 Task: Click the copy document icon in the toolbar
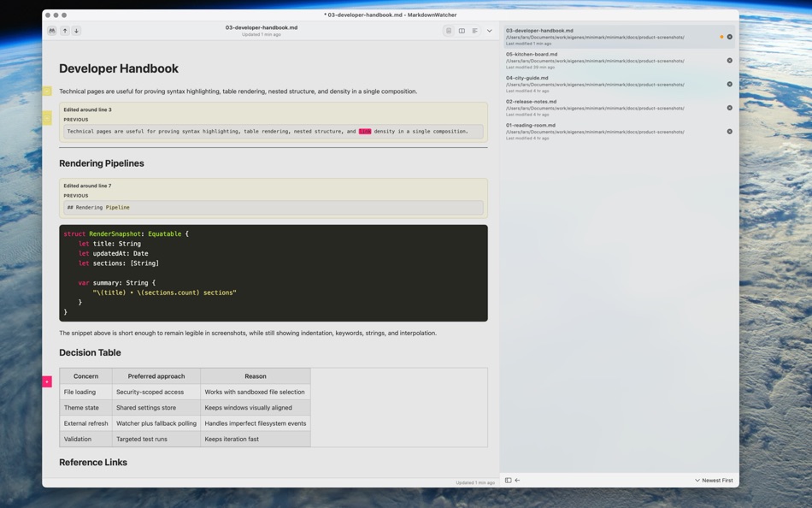[x=448, y=30]
